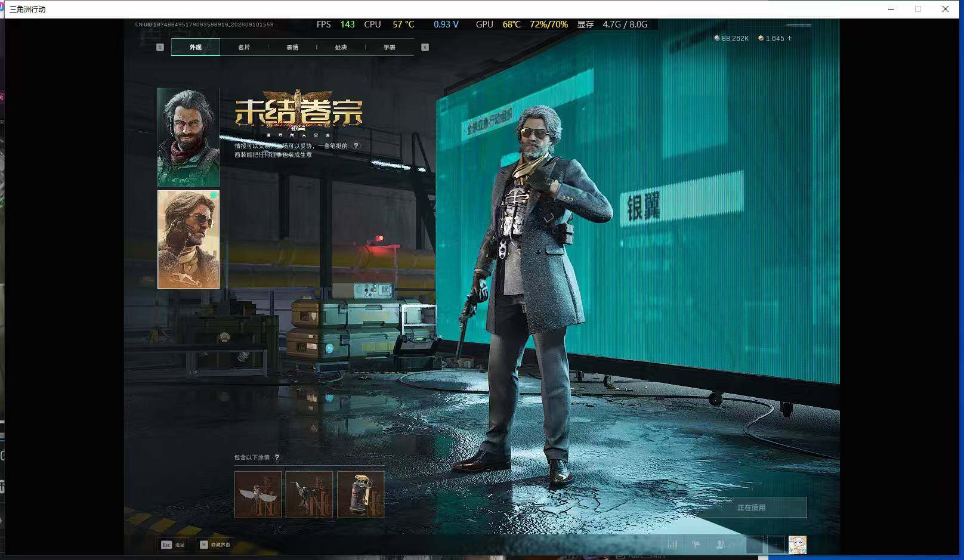The image size is (964, 560).
Task: Close the 三角洲行动 window
Action: [946, 9]
